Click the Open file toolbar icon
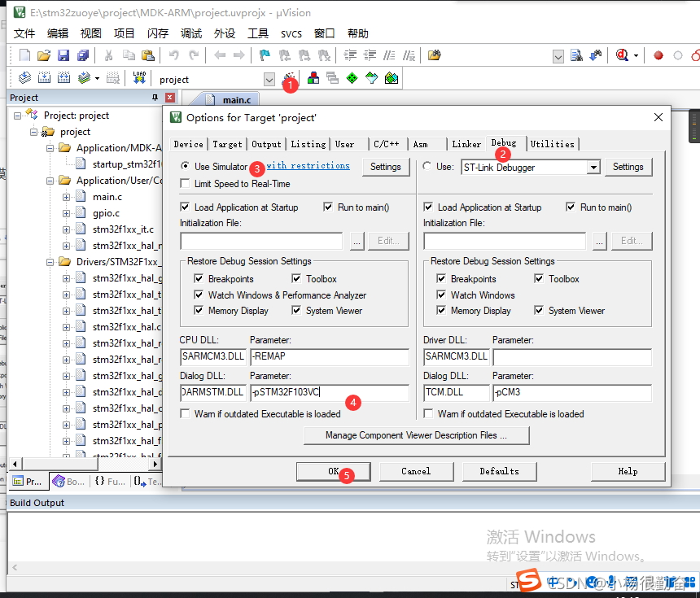This screenshot has width=700, height=598. click(x=44, y=55)
